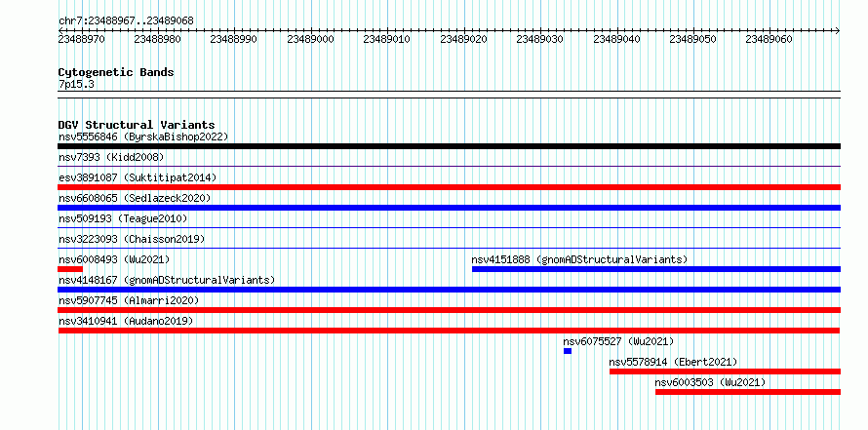Open the nsv4148167 (gnomADStructuralVariants) label

pos(167,280)
